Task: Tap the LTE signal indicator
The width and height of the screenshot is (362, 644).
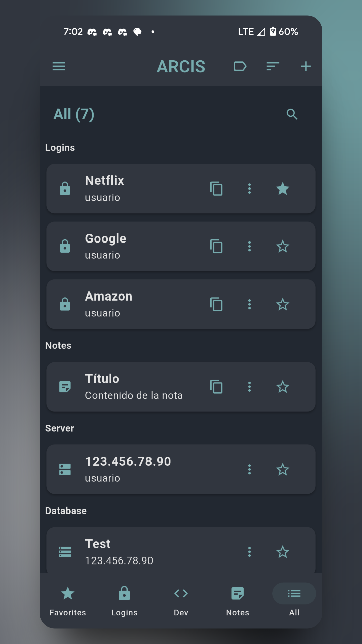Action: (252, 32)
